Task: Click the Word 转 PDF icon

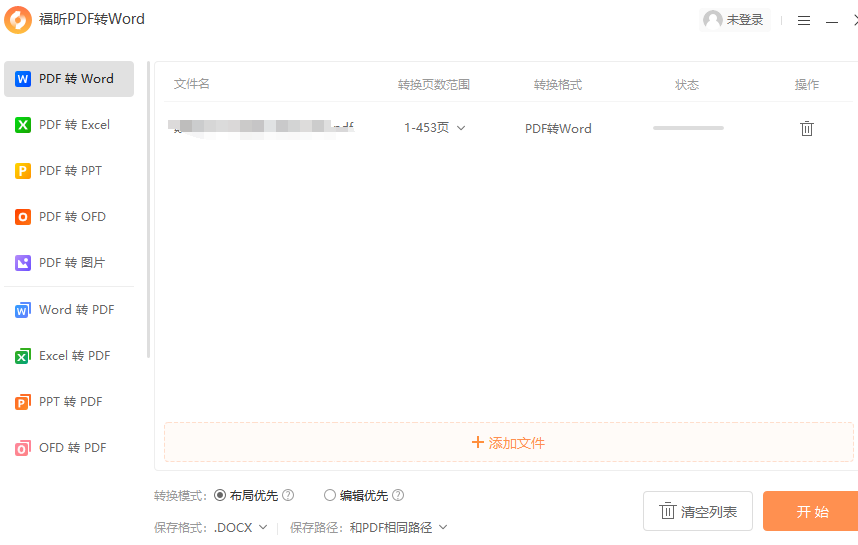Action: point(23,310)
